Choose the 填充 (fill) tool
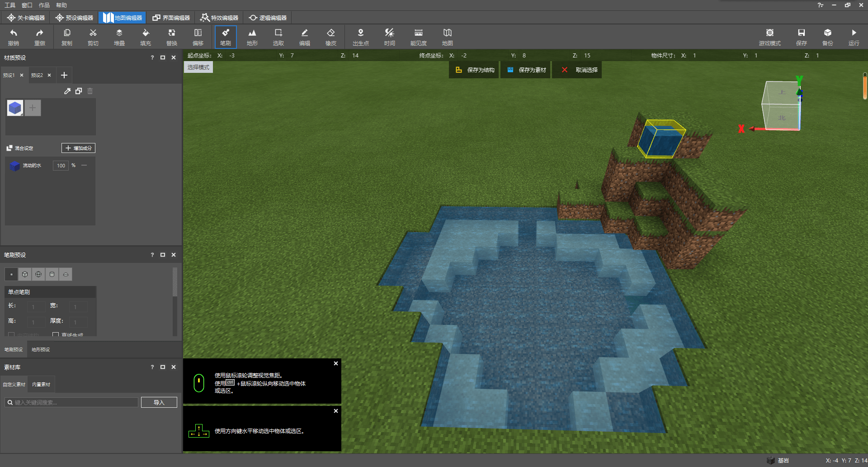Viewport: 868px width, 467px height. 146,37
